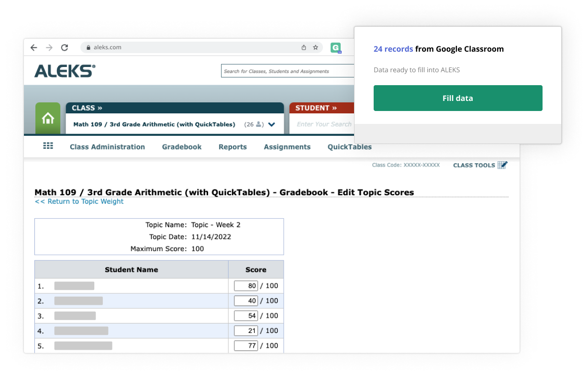The height and width of the screenshot is (377, 588).
Task: Follow the Return to Topic Weight link
Action: 79,201
